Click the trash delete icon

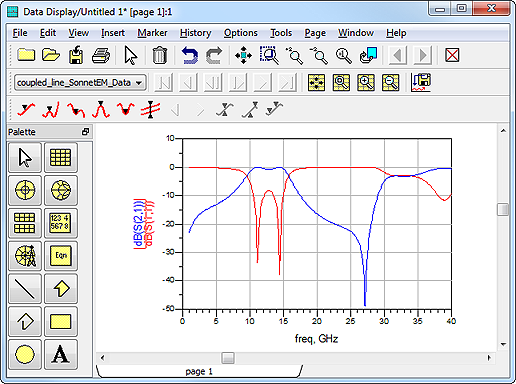159,55
